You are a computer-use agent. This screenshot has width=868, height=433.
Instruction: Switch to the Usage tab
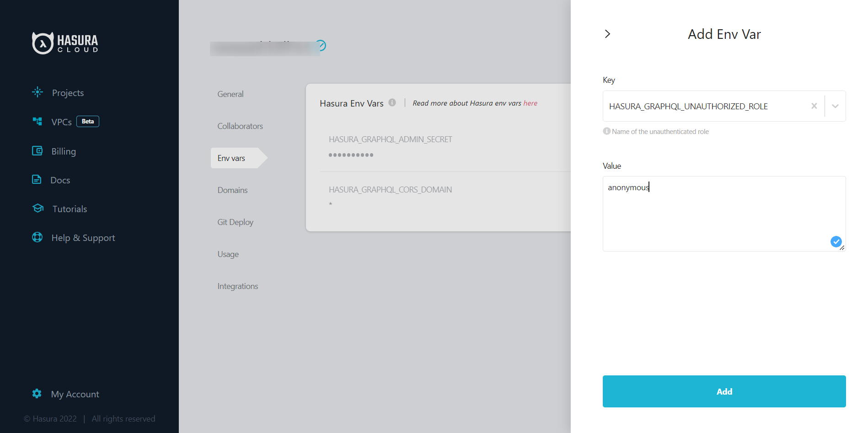click(228, 254)
